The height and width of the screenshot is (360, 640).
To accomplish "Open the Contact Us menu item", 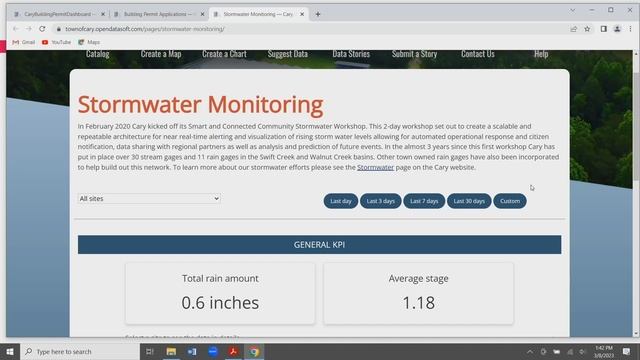I will [478, 54].
